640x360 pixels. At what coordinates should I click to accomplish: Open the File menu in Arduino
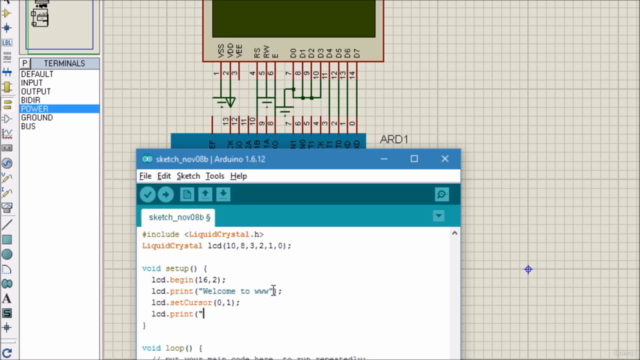(145, 176)
